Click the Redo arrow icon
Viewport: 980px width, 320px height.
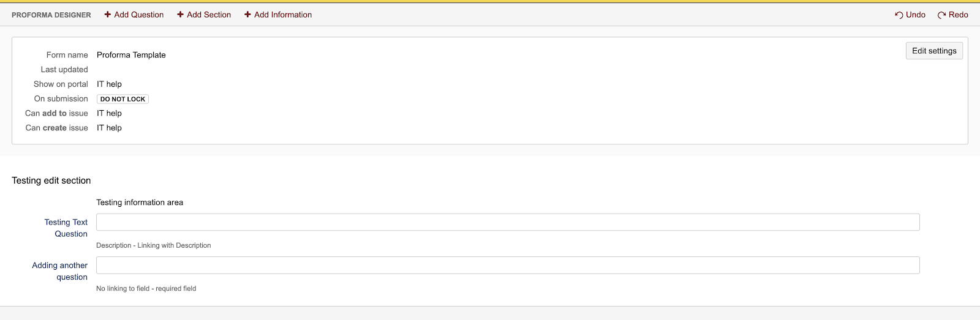942,15
